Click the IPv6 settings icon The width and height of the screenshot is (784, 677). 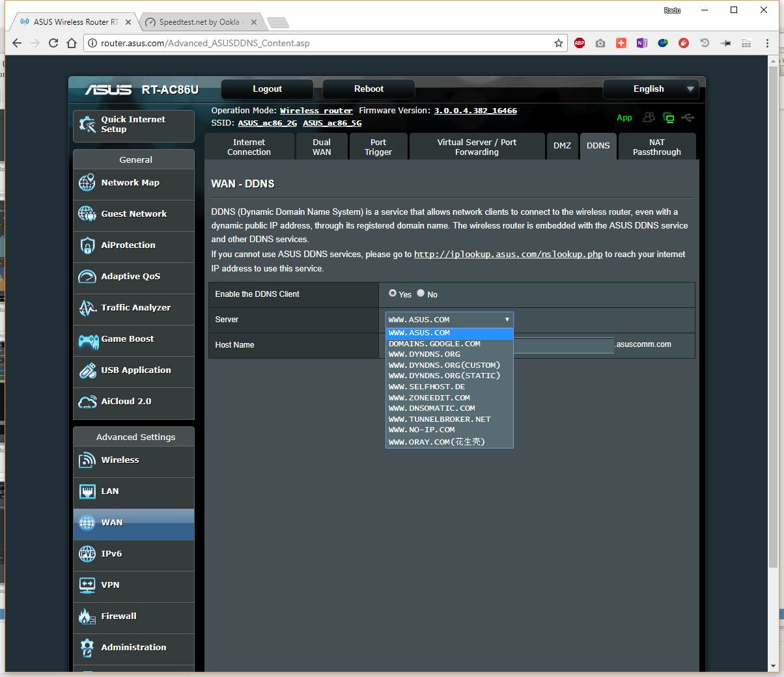click(x=87, y=554)
